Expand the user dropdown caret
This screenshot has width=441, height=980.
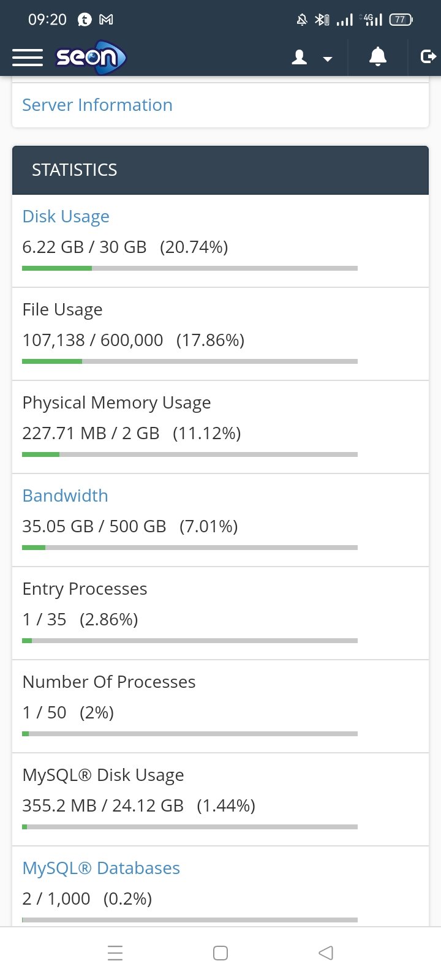[328, 59]
